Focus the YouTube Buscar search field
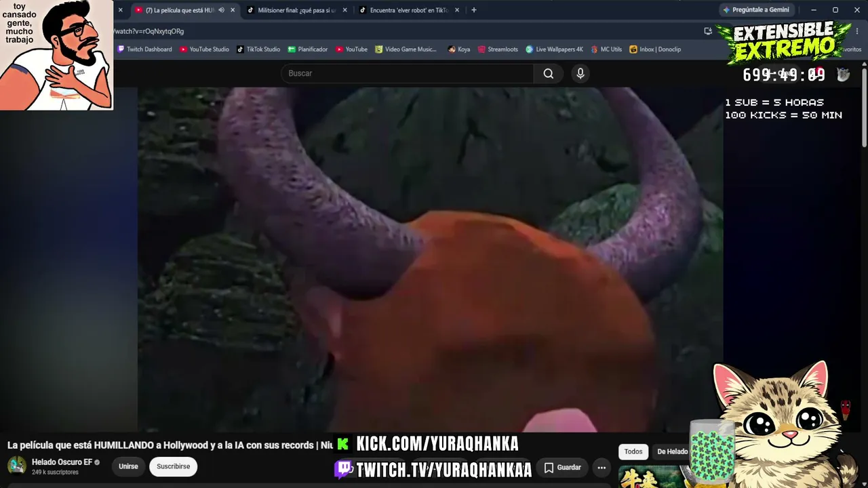The height and width of the screenshot is (488, 868). click(408, 73)
